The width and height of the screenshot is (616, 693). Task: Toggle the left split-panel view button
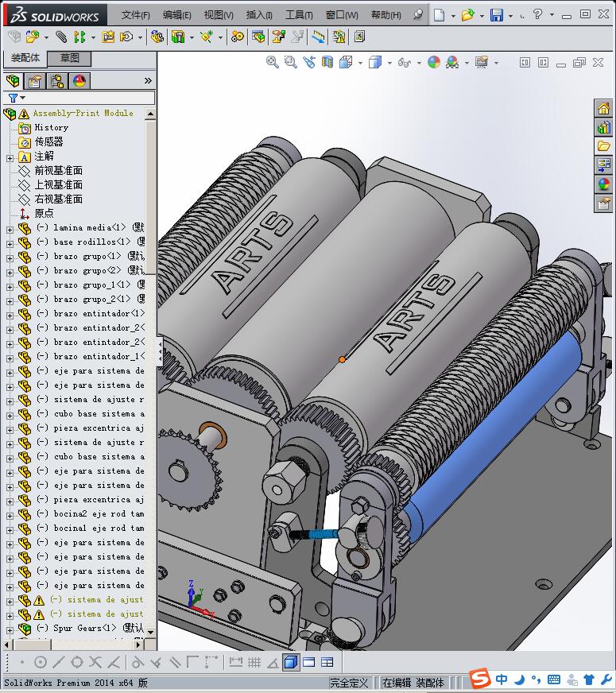pyautogui.click(x=525, y=63)
